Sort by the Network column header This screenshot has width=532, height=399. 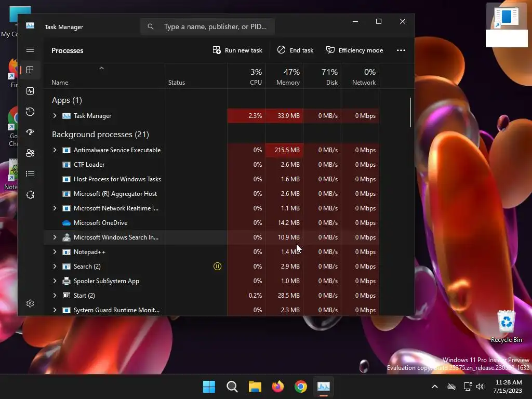(x=360, y=77)
